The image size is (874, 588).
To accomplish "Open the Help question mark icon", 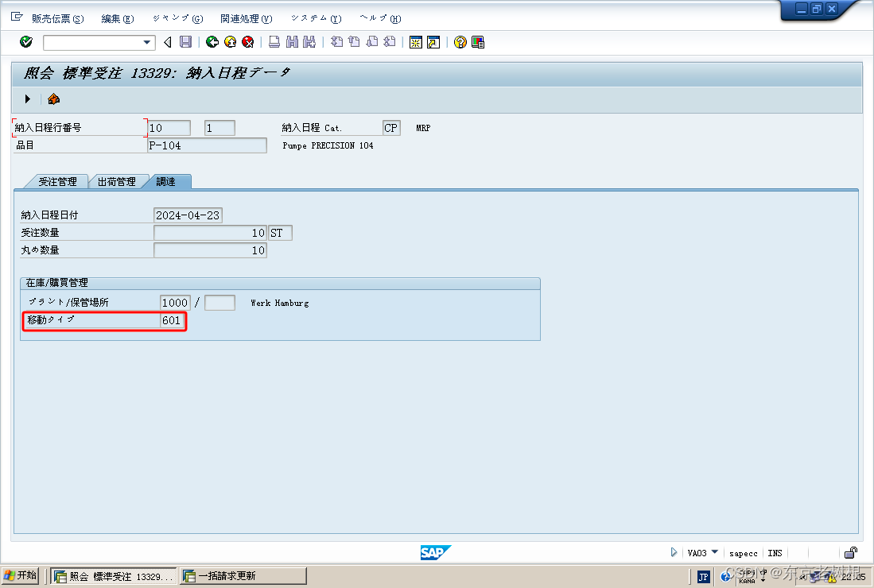I will pos(460,42).
